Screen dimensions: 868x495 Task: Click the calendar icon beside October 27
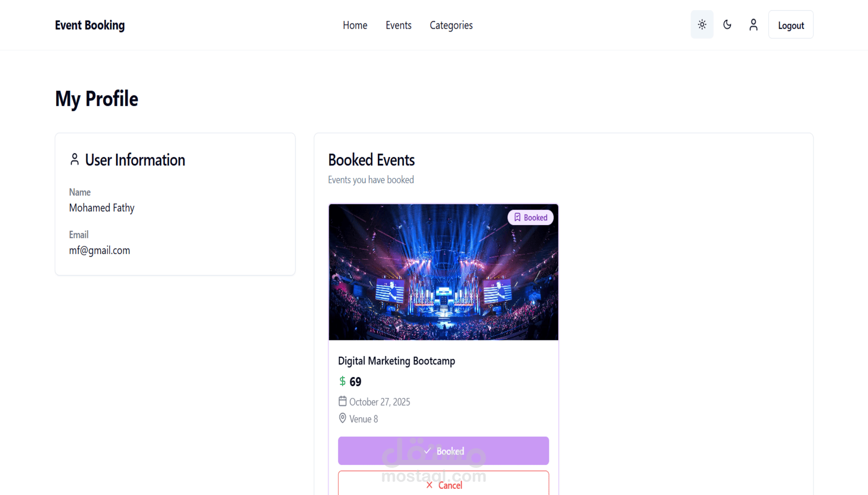343,401
